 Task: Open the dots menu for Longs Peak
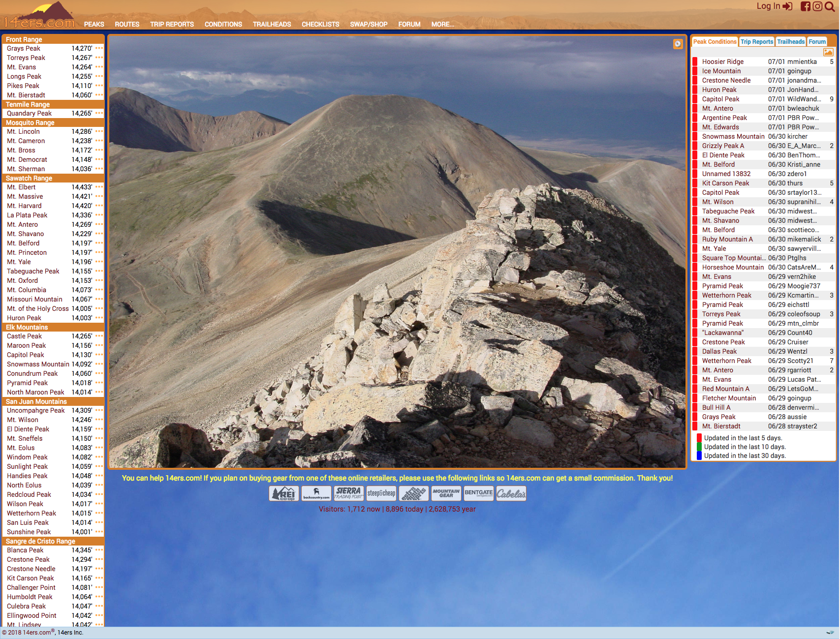[x=99, y=76]
